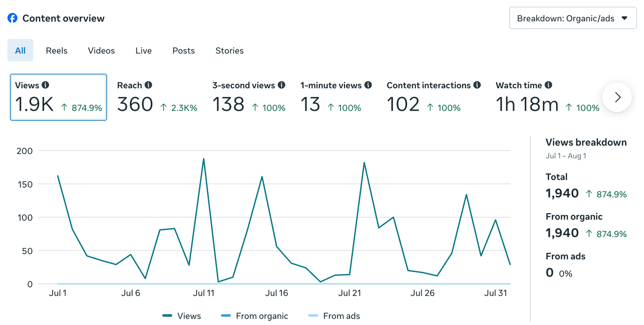Toggle the Views series in chart legend
Screen dimensions: 644x325
182,316
